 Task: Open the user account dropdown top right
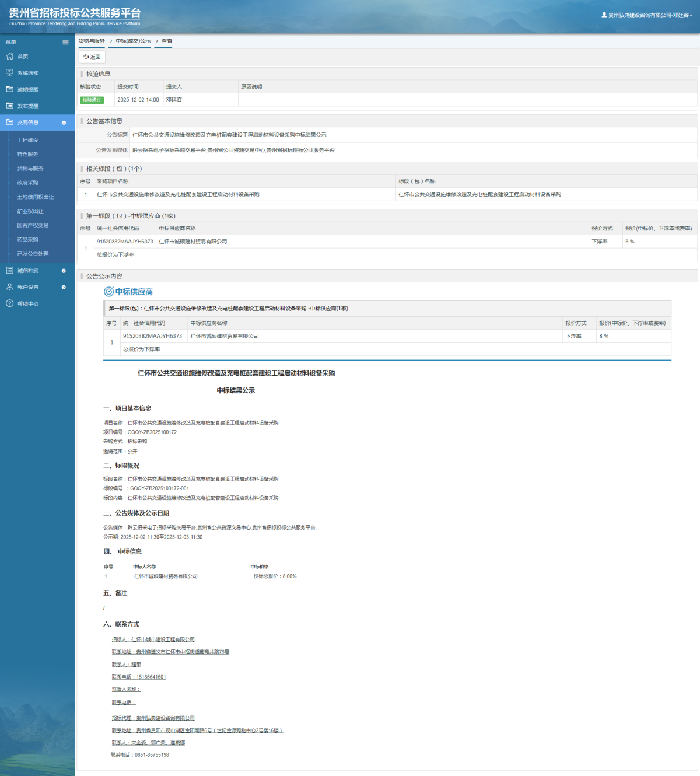pos(647,15)
